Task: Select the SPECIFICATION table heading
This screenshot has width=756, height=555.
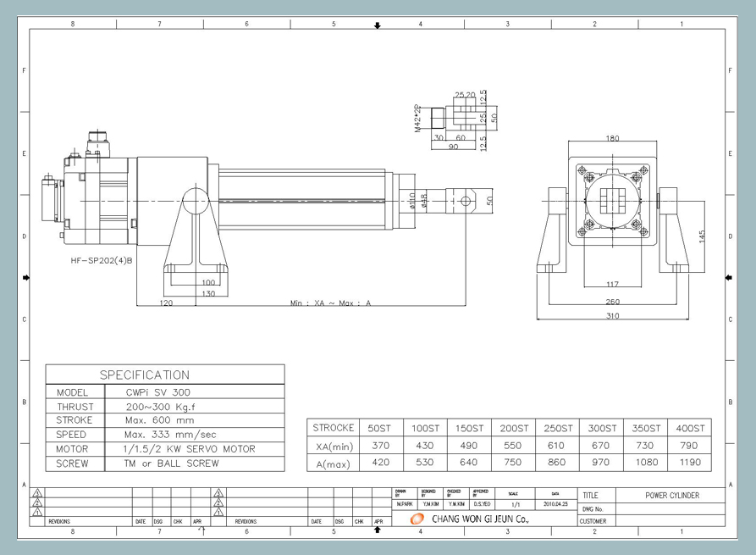Action: tap(145, 375)
